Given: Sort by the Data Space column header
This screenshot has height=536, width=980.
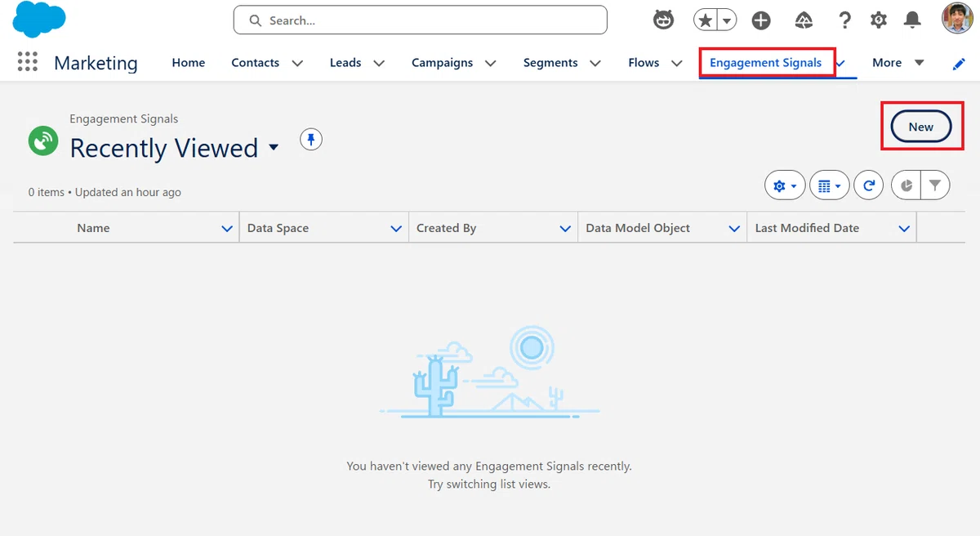Looking at the screenshot, I should click(278, 228).
